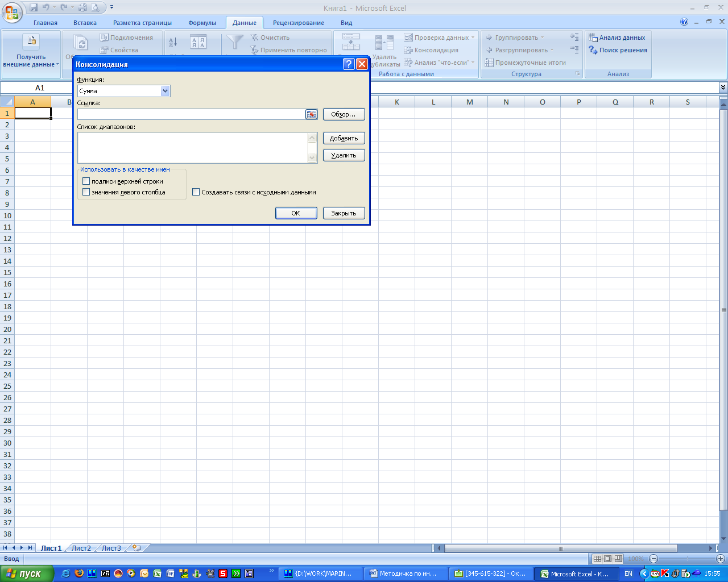Image resolution: width=728 pixels, height=582 pixels.
Task: Click the Добавить button
Action: [344, 138]
